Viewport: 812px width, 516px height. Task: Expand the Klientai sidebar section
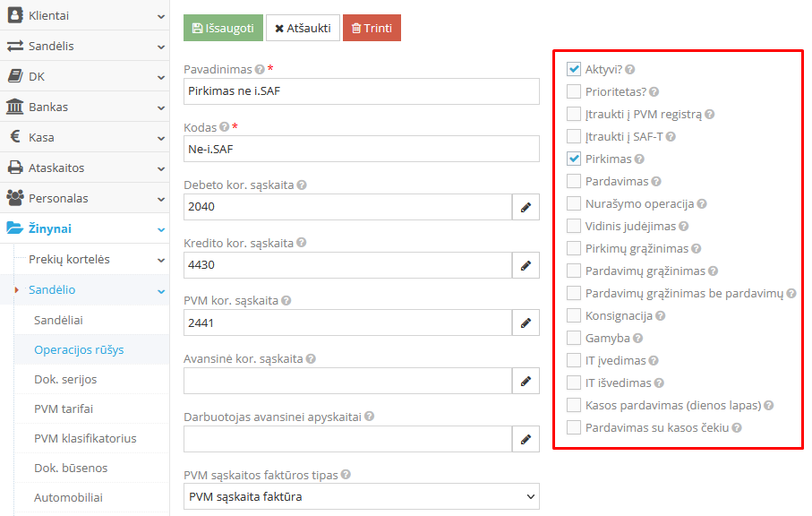(84, 15)
